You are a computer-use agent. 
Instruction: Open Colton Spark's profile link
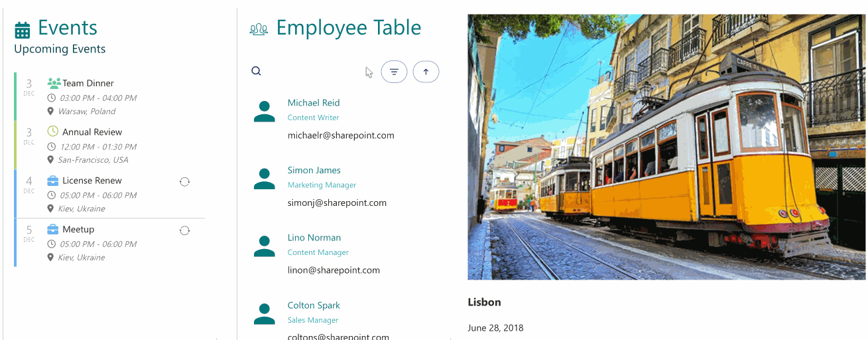tap(314, 305)
